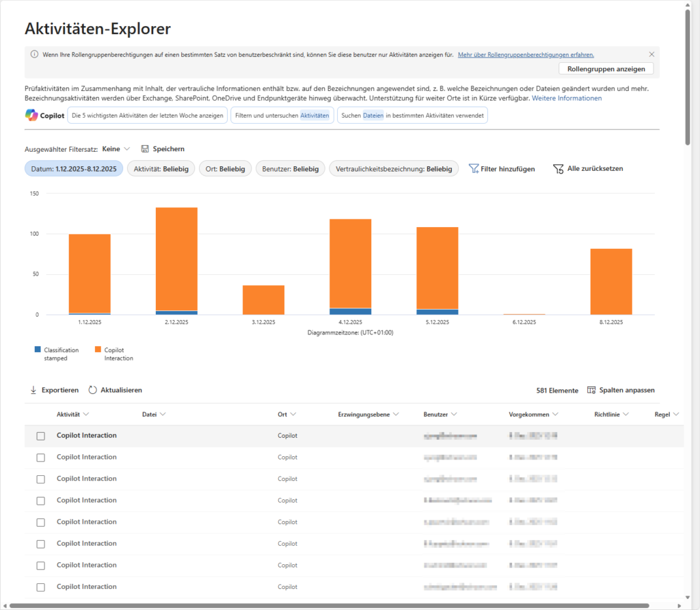Screen dimensions: 700x610
Task: Click the Alle zurücksetzen filter icon
Action: pyautogui.click(x=558, y=169)
